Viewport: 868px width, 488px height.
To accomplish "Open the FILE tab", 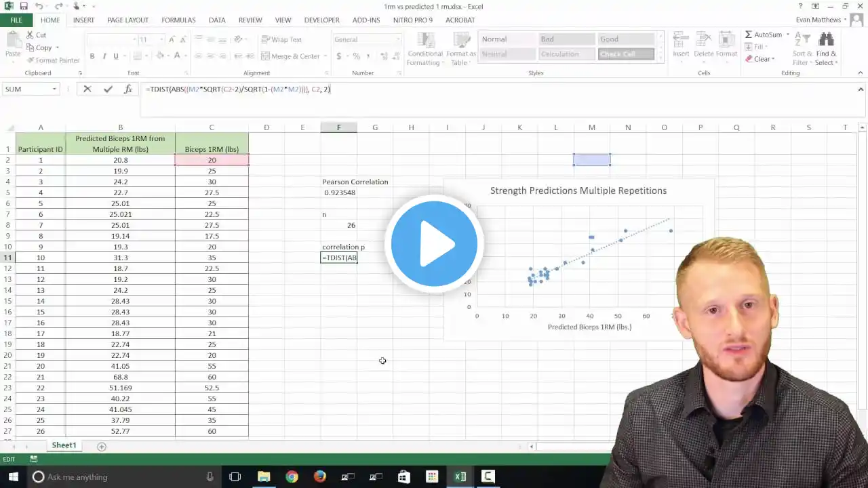I will (16, 20).
